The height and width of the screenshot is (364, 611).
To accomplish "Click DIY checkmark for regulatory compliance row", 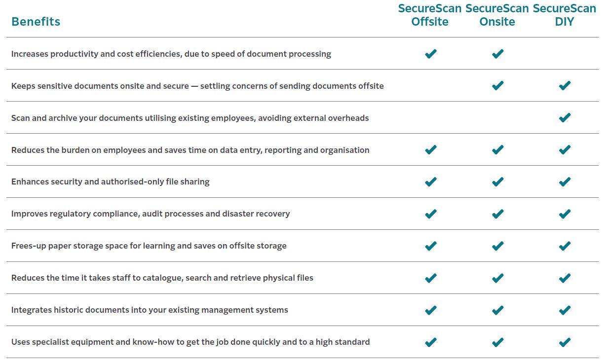I will click(x=565, y=214).
